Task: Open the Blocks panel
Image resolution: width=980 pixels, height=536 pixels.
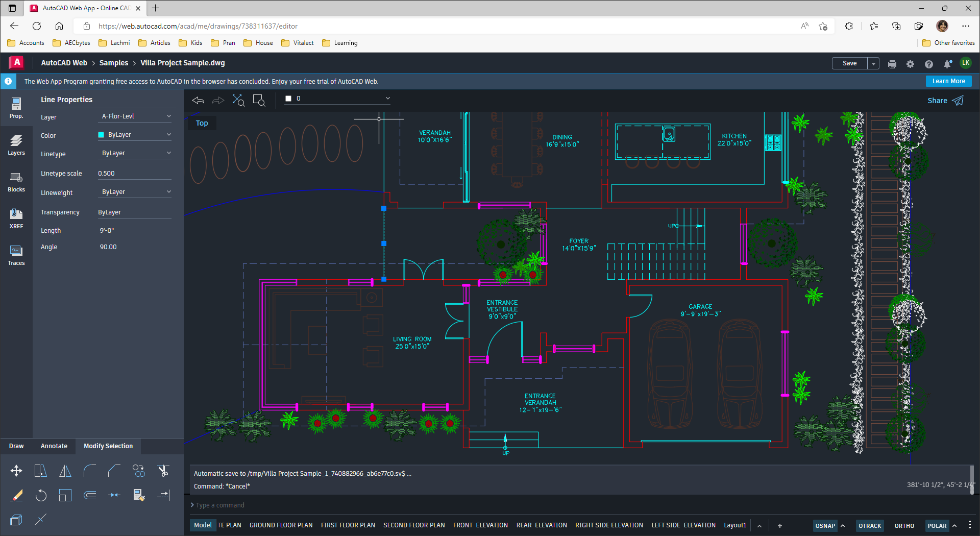Action: click(16, 181)
